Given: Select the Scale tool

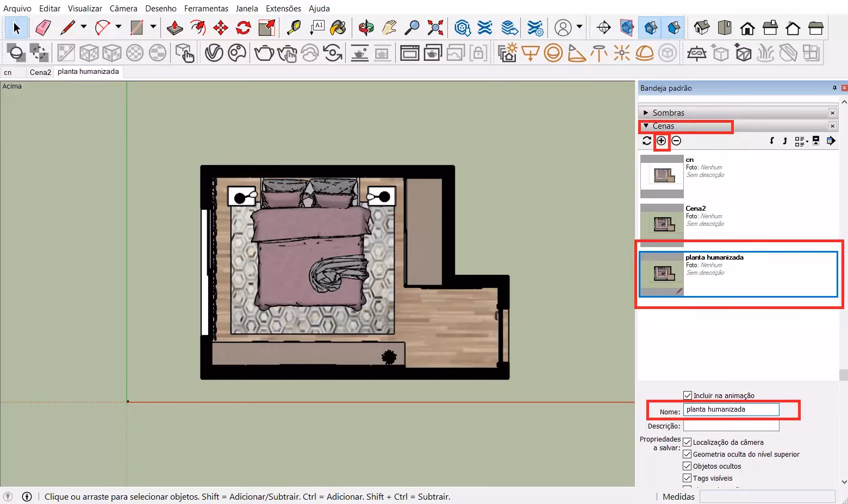Looking at the screenshot, I should click(266, 28).
